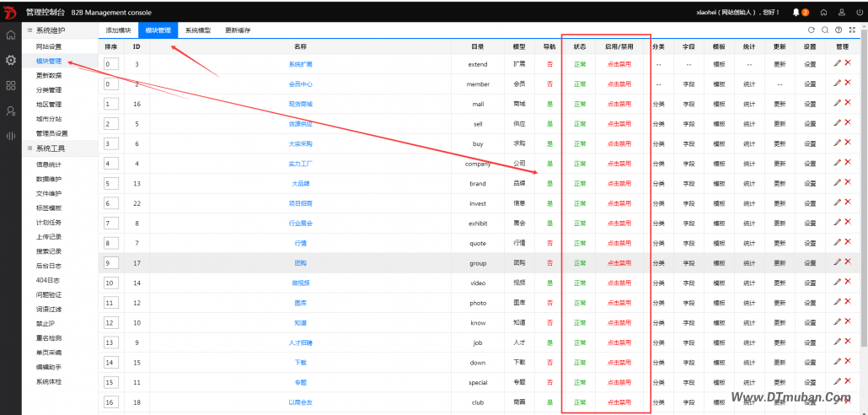Toggle fullscreen with the expand icon
The width and height of the screenshot is (868, 415).
click(x=851, y=30)
